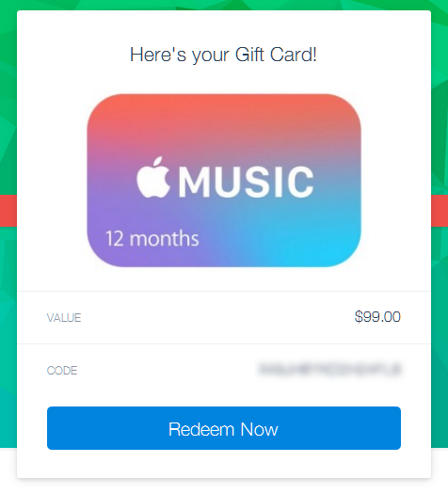The height and width of the screenshot is (494, 448).
Task: Click the green background above the white panel
Action: (224, 5)
